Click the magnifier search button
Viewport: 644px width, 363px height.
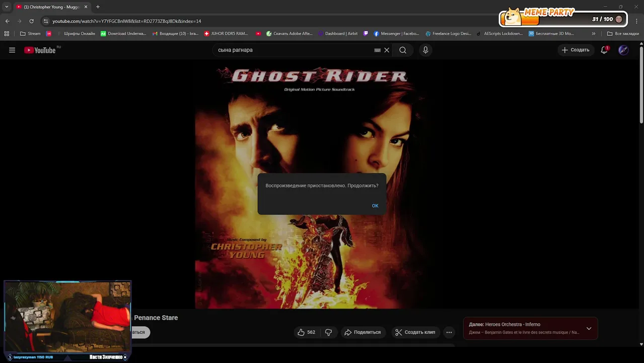(x=403, y=50)
